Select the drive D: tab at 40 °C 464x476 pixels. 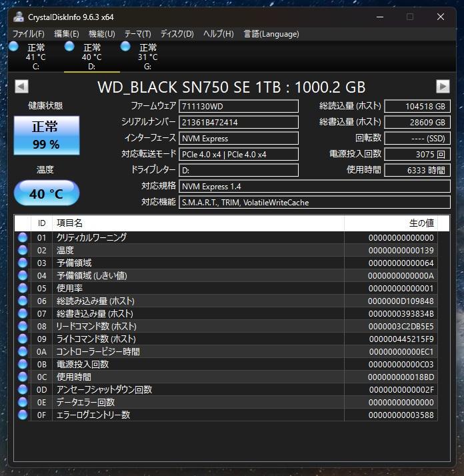[92, 57]
